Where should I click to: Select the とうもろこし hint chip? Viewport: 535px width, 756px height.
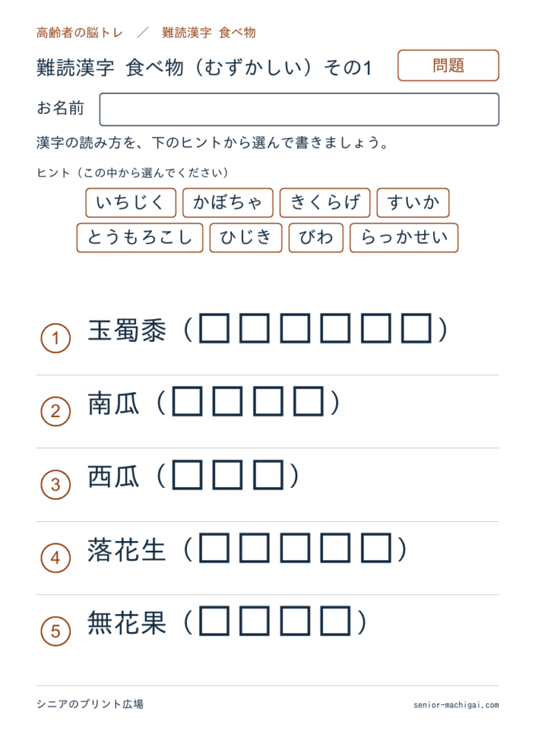click(140, 238)
